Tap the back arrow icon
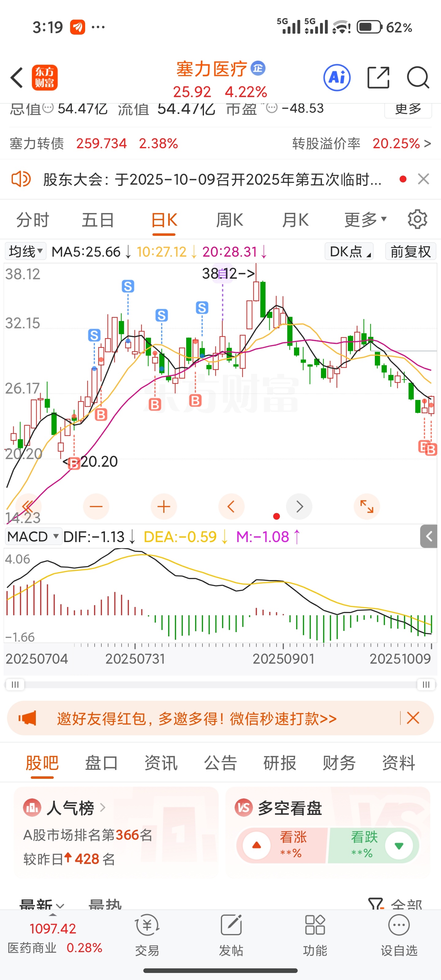Screen dimensions: 441x980 [17, 77]
